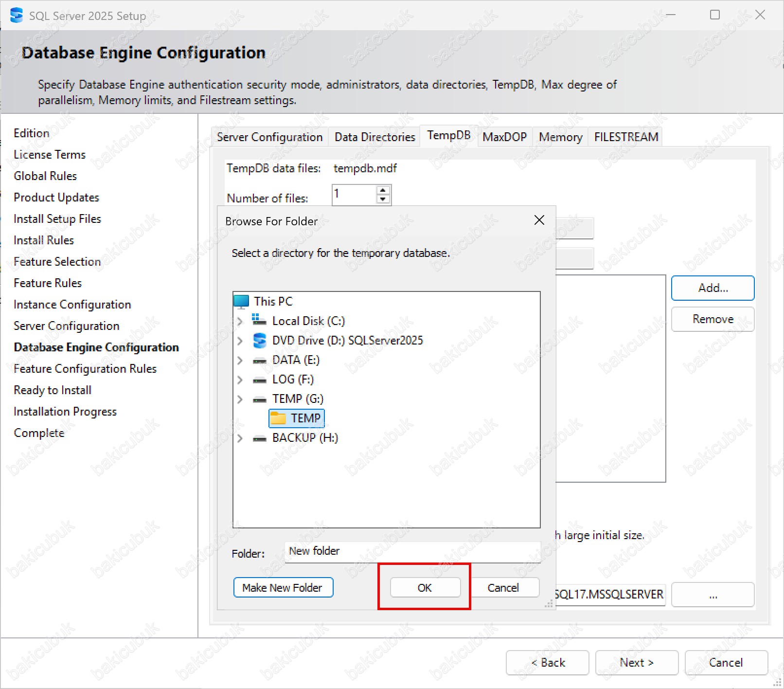Viewport: 784px width, 689px height.
Task: Select the Local Disk (C:) drive icon
Action: coord(259,321)
